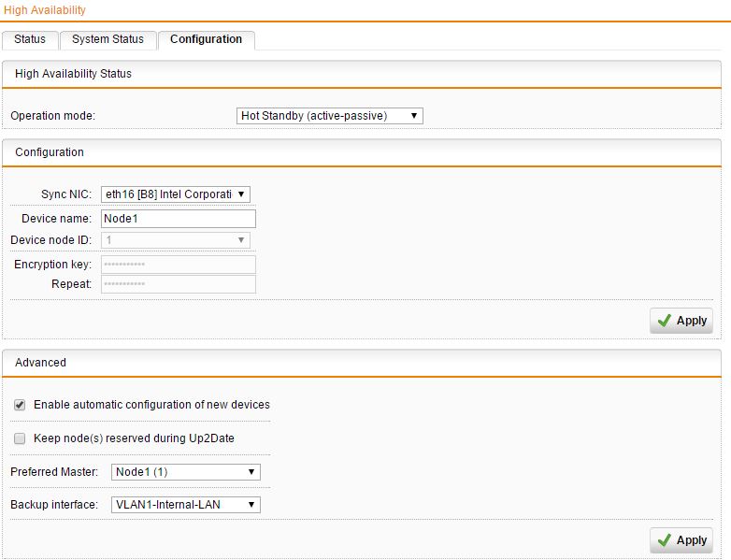The width and height of the screenshot is (731, 560).
Task: Click the Operation mode label
Action: click(53, 117)
